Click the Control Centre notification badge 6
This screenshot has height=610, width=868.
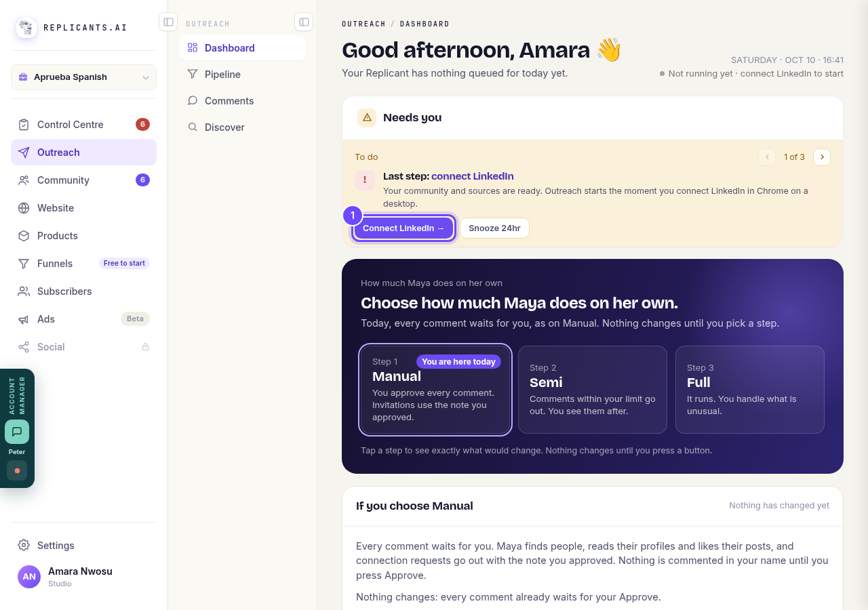pyautogui.click(x=142, y=125)
